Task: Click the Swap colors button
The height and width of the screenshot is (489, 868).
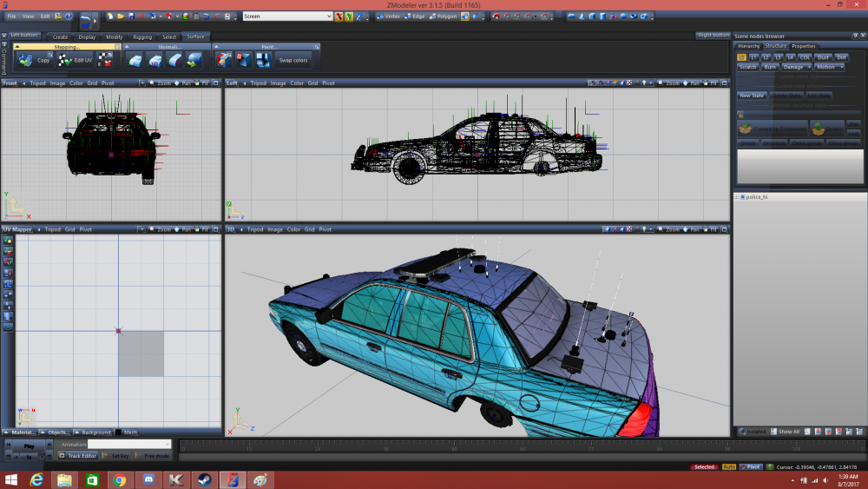Action: (293, 60)
